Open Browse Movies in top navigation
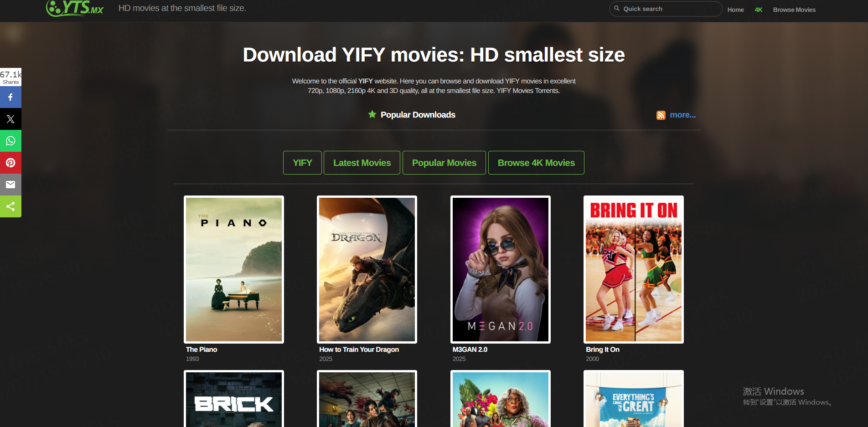868x427 pixels. tap(794, 10)
